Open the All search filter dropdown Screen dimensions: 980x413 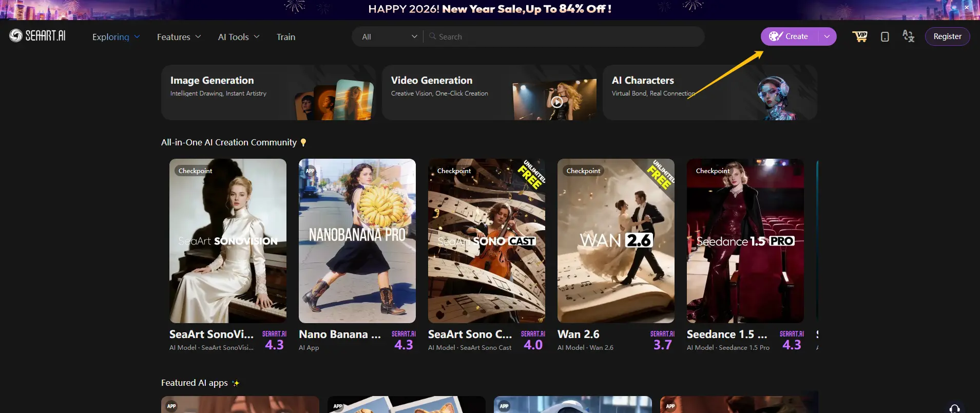[389, 37]
